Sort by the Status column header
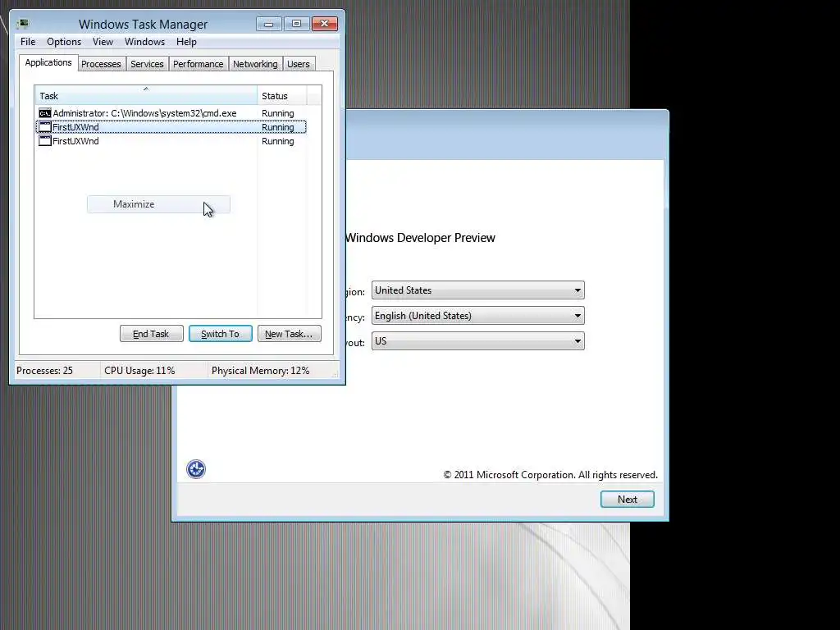This screenshot has height=630, width=840. pyautogui.click(x=282, y=96)
